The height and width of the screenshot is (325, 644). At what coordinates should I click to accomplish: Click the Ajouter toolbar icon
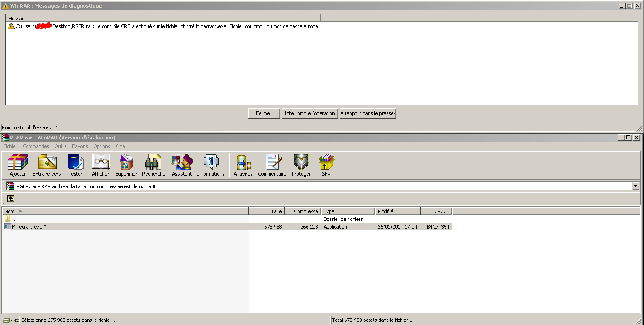[18, 165]
